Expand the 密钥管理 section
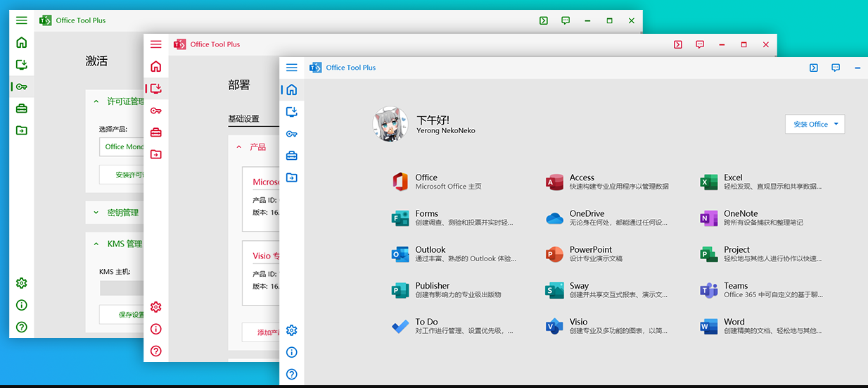The image size is (868, 388). (96, 213)
